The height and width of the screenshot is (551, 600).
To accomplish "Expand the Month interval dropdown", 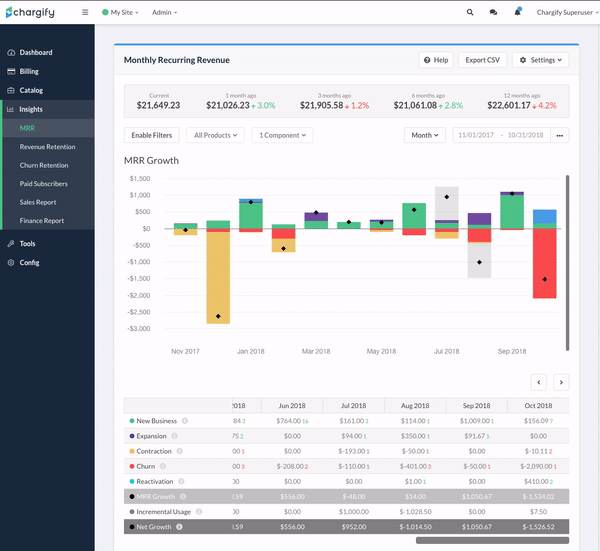I will (x=424, y=135).
